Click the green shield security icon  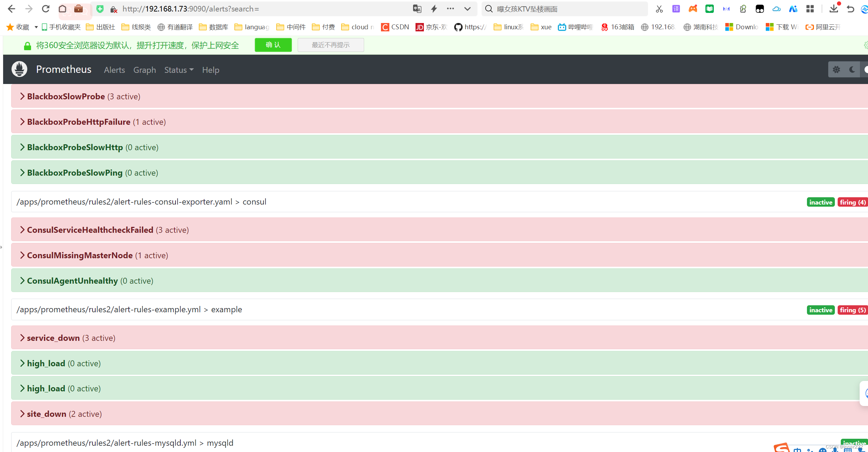[x=100, y=9]
